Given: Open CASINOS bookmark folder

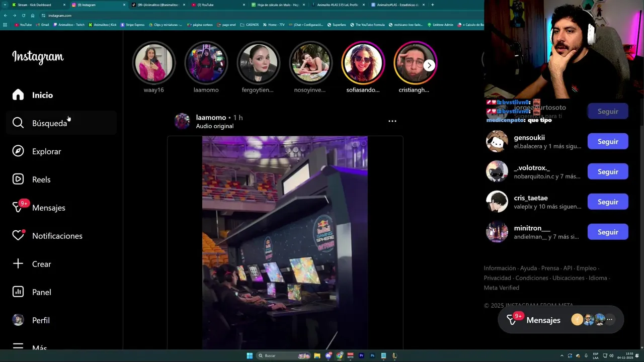Looking at the screenshot, I should point(249,25).
